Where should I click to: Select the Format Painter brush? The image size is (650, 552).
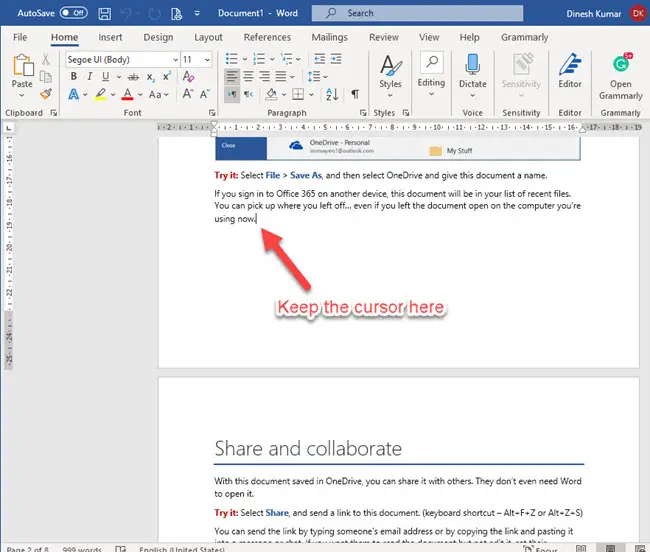pos(46,94)
